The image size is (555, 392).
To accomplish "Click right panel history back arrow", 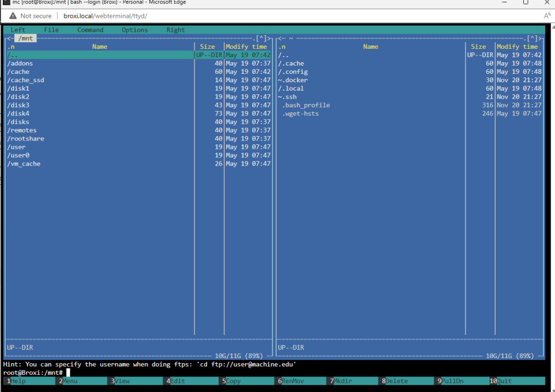I will tap(280, 38).
